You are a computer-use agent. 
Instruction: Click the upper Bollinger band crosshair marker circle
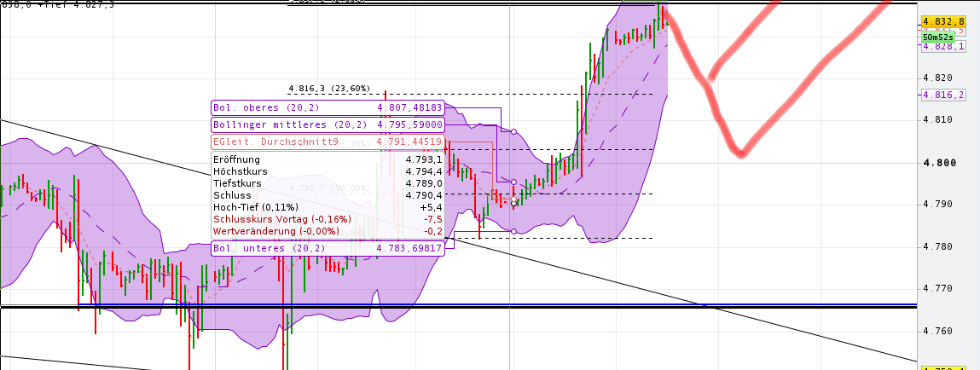tap(513, 132)
